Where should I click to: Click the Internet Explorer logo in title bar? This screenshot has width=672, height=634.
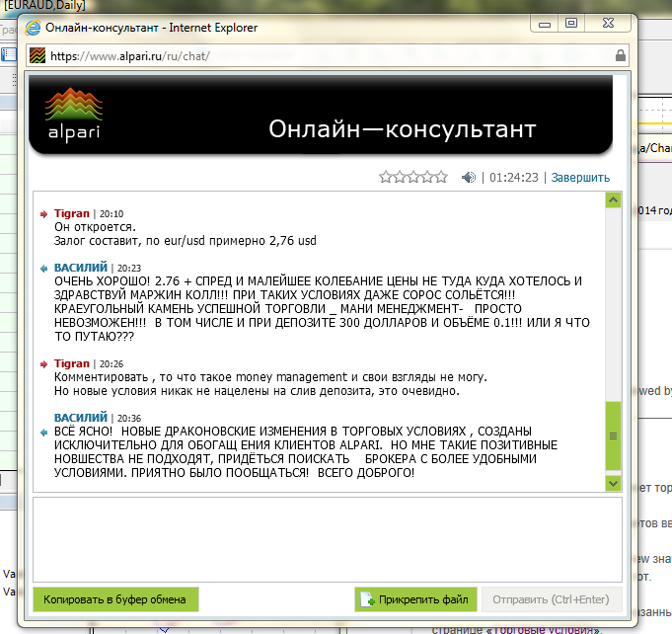(x=33, y=28)
